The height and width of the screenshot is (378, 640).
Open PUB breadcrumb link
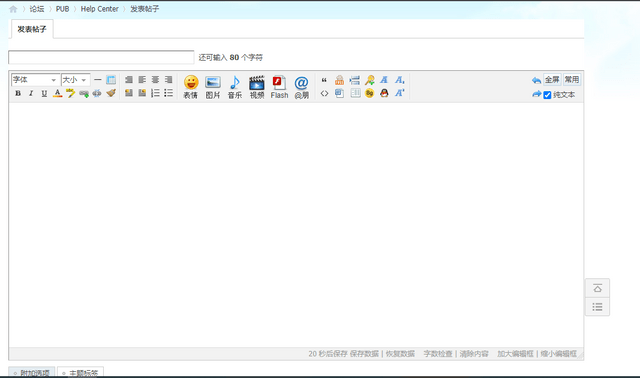point(62,9)
